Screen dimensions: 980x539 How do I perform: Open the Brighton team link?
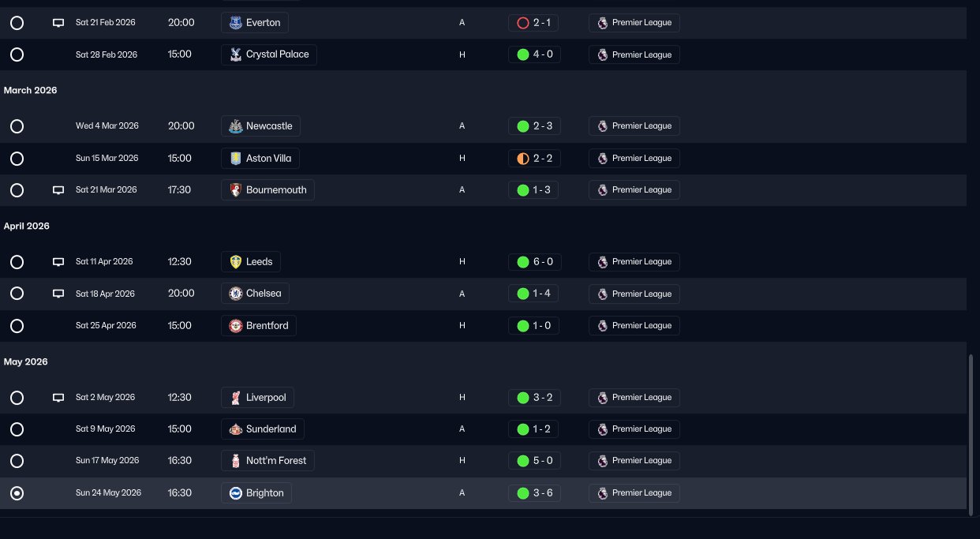[x=256, y=493]
